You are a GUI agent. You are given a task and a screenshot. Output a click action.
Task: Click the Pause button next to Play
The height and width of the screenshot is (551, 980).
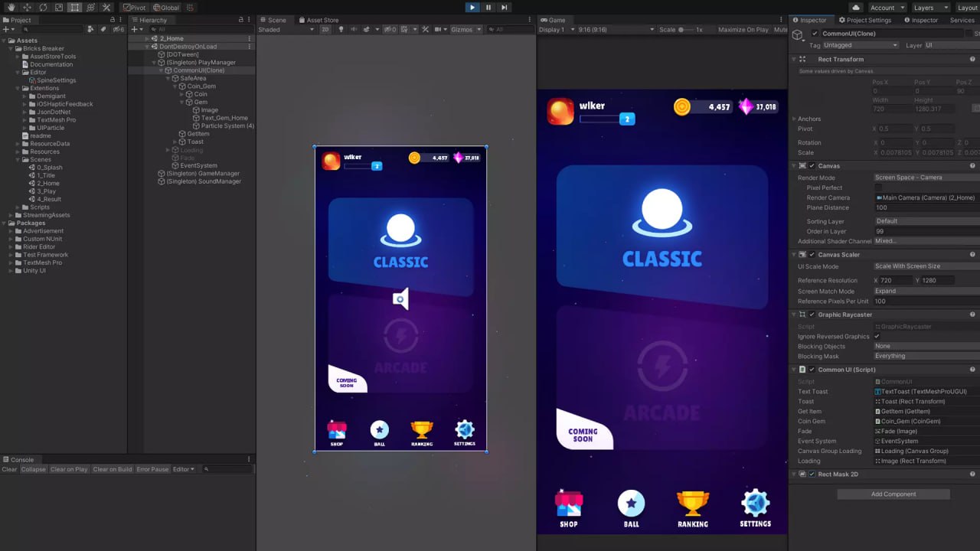point(488,7)
